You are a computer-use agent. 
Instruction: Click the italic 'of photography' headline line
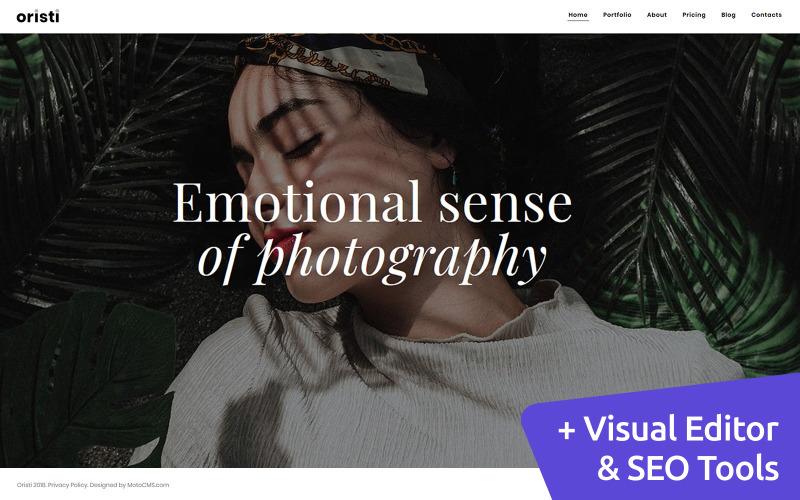click(x=372, y=259)
